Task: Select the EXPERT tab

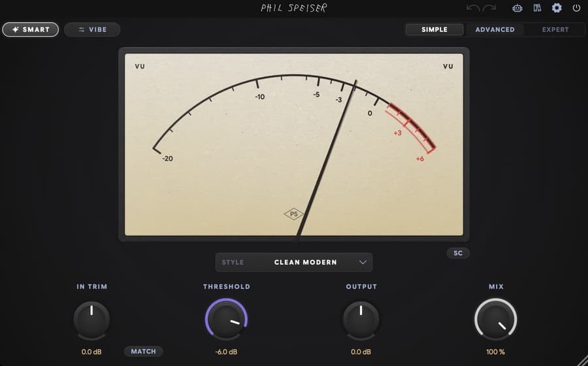Action: coord(555,29)
